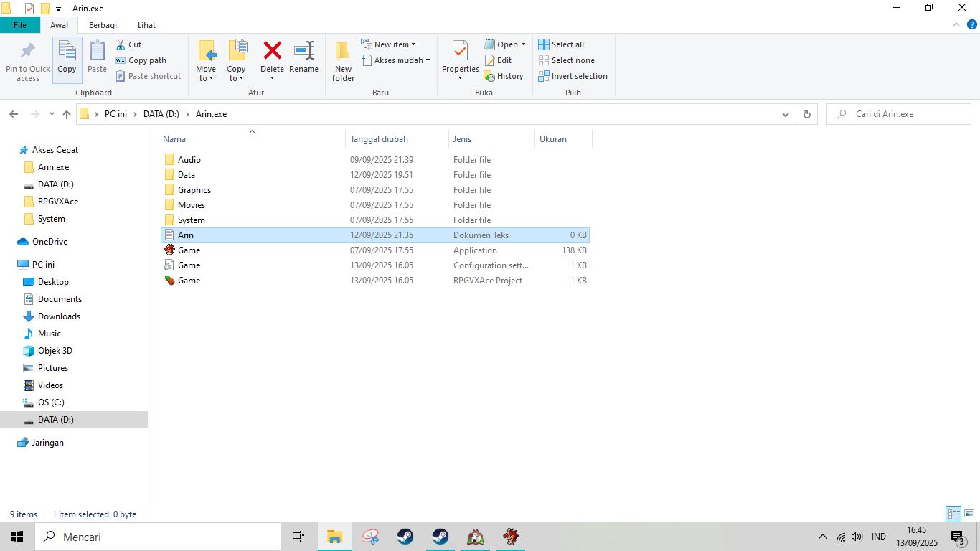980x551 pixels.
Task: Refresh the current folder view
Action: click(807, 114)
